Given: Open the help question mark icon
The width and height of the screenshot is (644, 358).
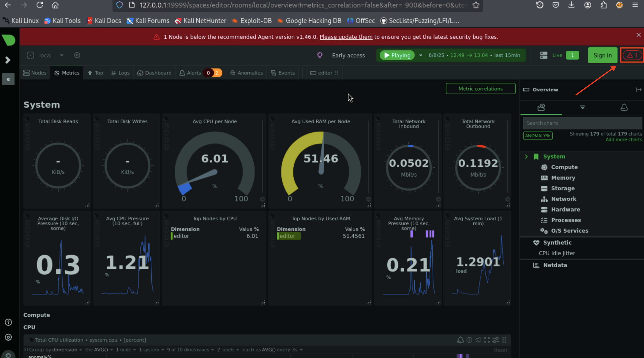Looking at the screenshot, I should tap(9, 322).
